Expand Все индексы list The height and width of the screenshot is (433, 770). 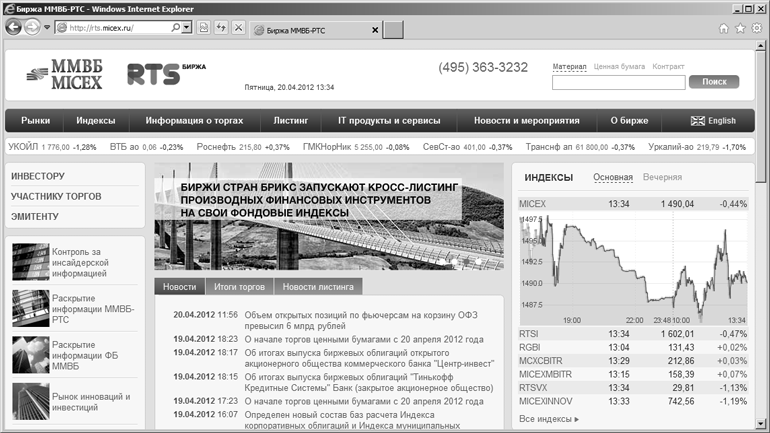[549, 419]
